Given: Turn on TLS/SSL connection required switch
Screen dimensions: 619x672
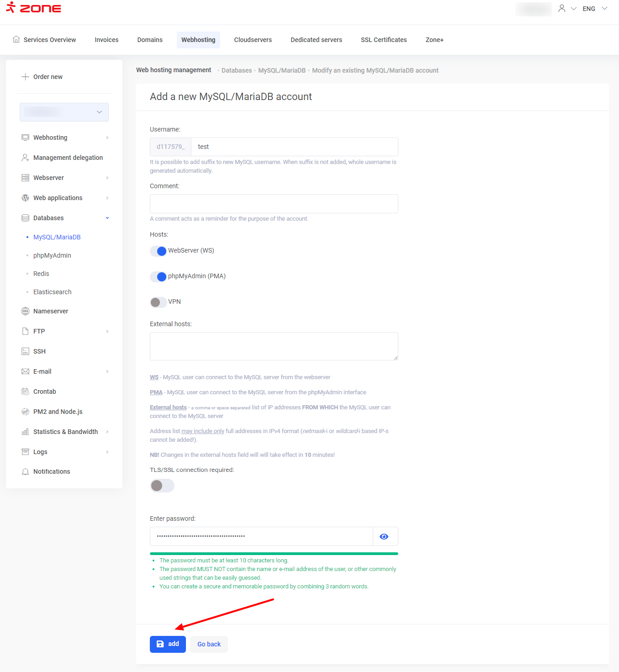Looking at the screenshot, I should pyautogui.click(x=162, y=485).
